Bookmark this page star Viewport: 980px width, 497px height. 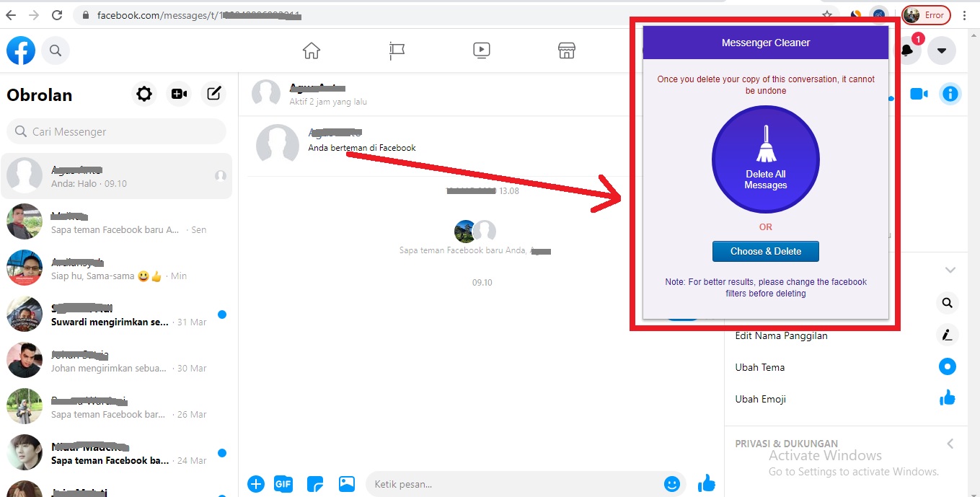tap(827, 14)
